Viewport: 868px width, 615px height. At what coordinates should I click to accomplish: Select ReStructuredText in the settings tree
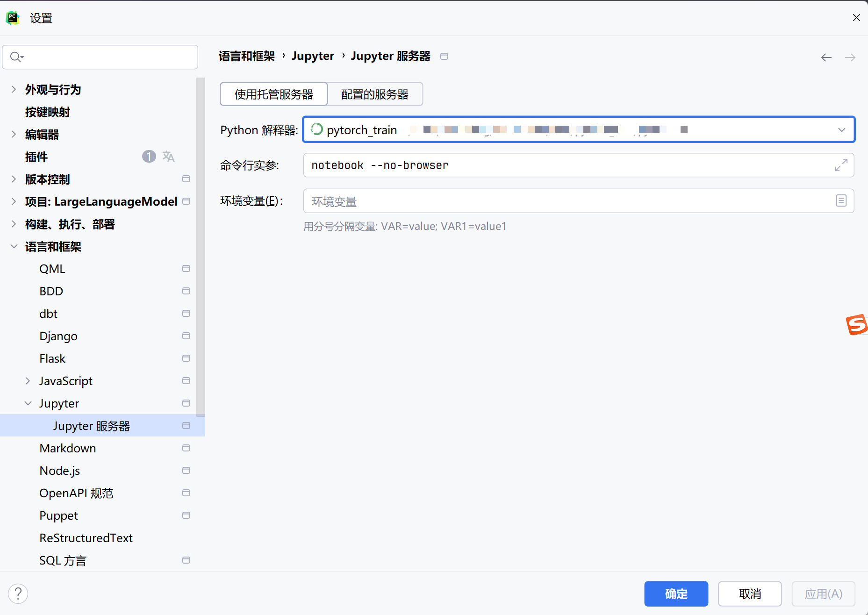click(86, 538)
